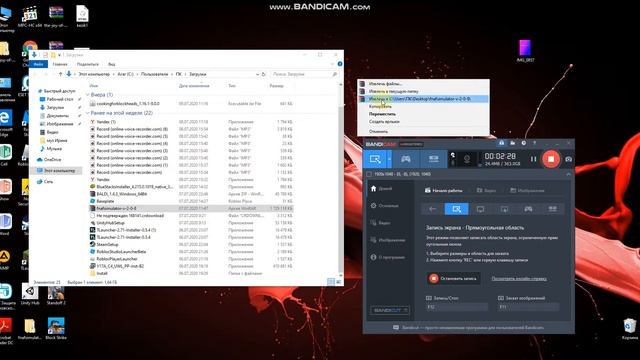Switch Explorer to details view icon
640x360 pixels.
(331, 282)
